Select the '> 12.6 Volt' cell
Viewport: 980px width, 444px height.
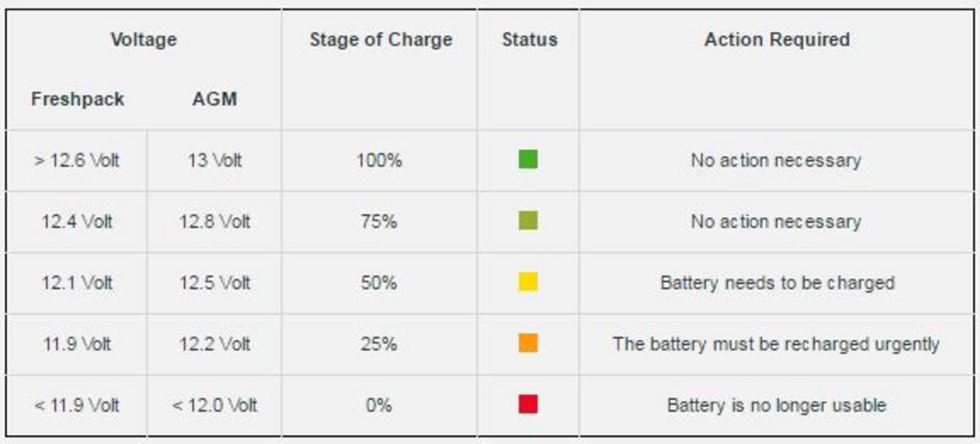(77, 160)
